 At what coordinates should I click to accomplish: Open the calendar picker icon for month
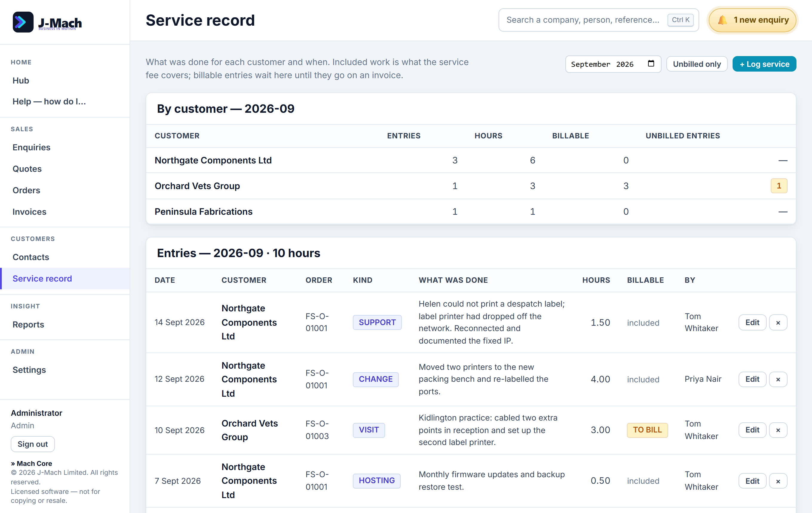[651, 64]
